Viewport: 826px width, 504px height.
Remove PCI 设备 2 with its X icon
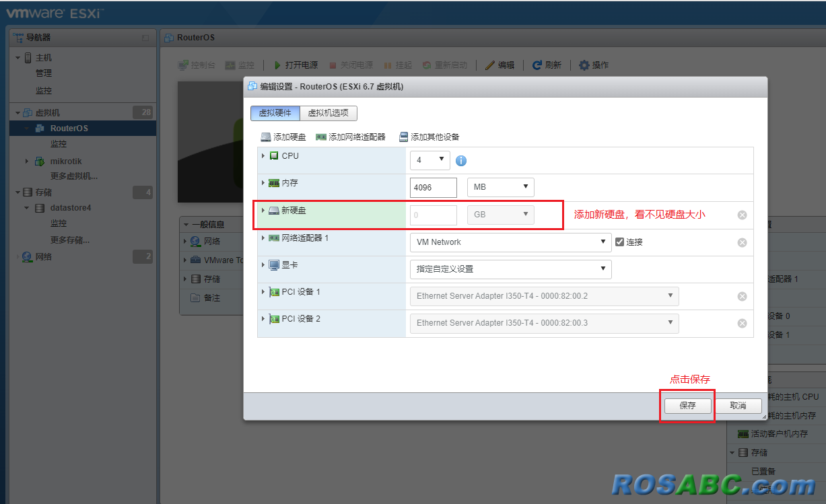tap(742, 323)
